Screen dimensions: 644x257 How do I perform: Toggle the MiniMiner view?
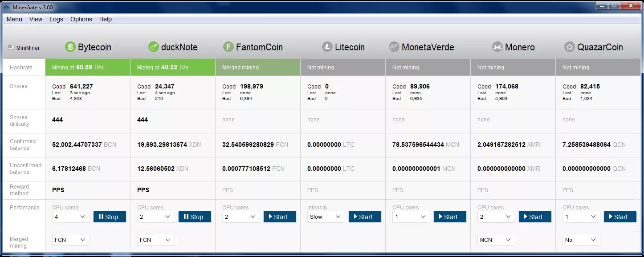point(24,48)
